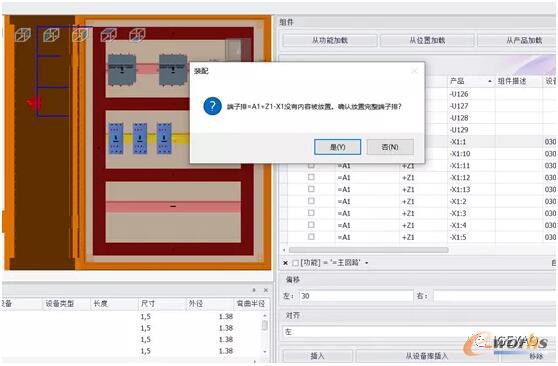
Task: Click the fifth view cube icon
Action: 137,35
